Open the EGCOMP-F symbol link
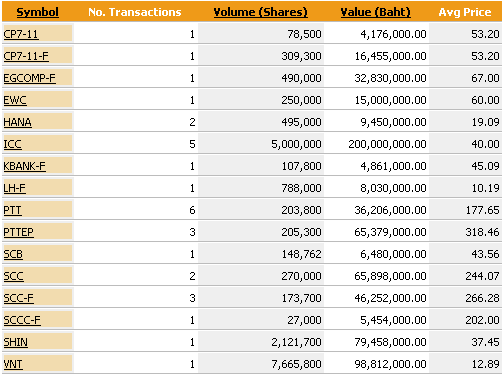Screen dimensions: 502x374 click(30, 78)
